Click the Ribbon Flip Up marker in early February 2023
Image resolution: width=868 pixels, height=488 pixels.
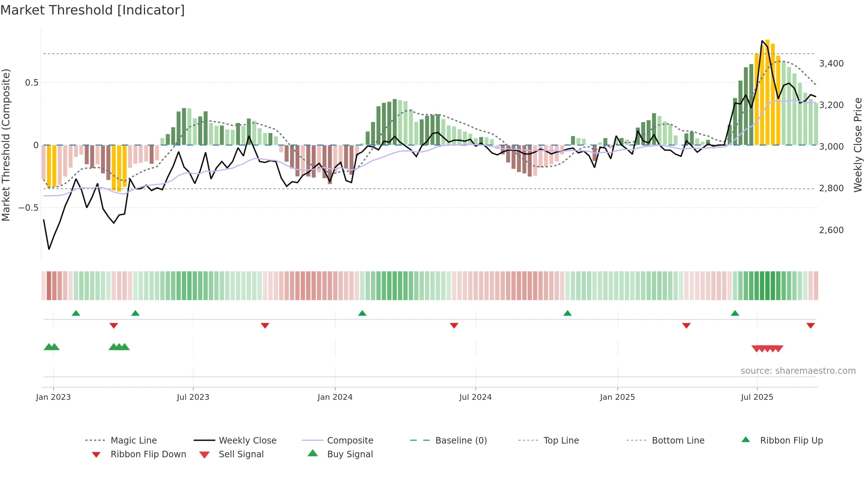(x=76, y=313)
